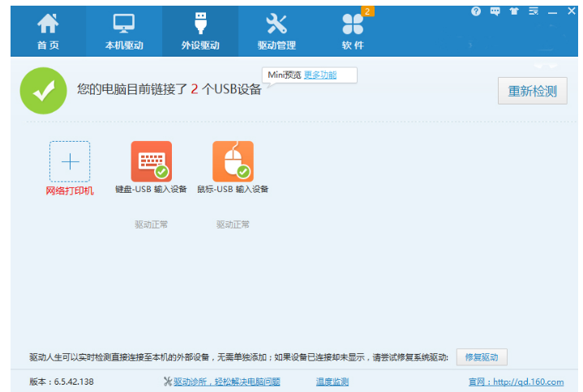
Task: Click the green checkmark status icon
Action: (x=44, y=91)
